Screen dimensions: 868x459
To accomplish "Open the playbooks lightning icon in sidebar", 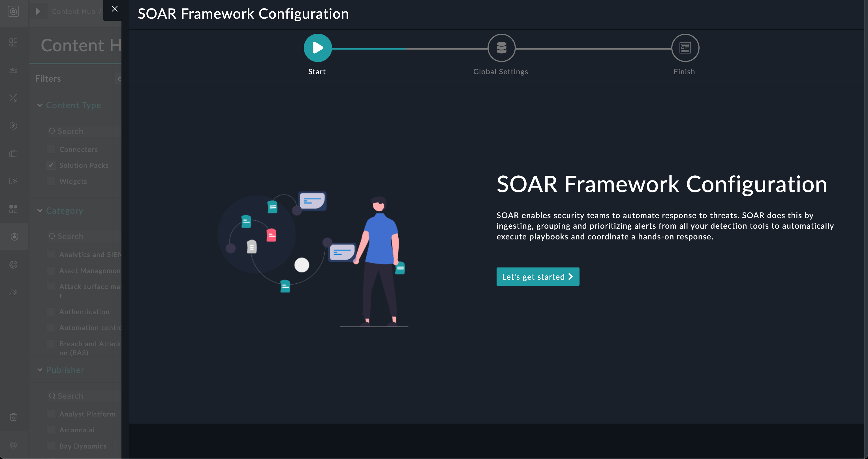I will 14,126.
